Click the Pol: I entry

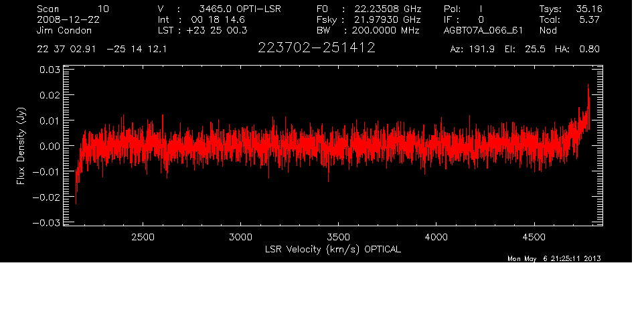click(x=463, y=9)
